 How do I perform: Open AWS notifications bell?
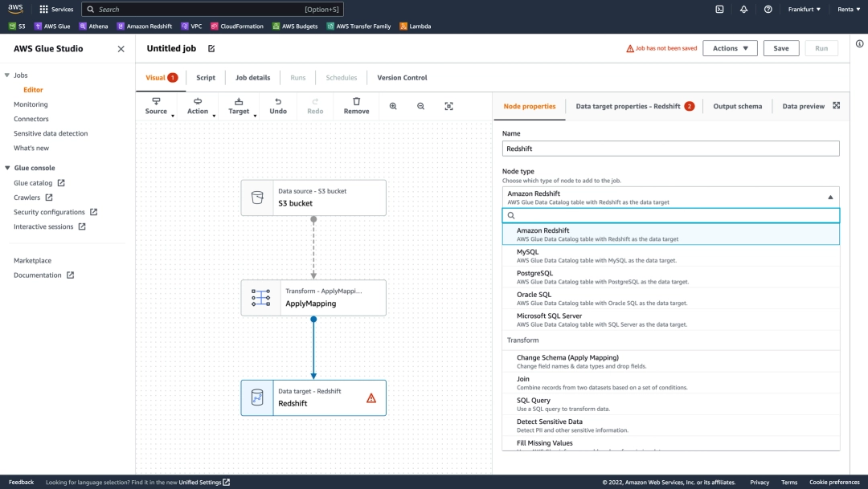click(x=743, y=9)
